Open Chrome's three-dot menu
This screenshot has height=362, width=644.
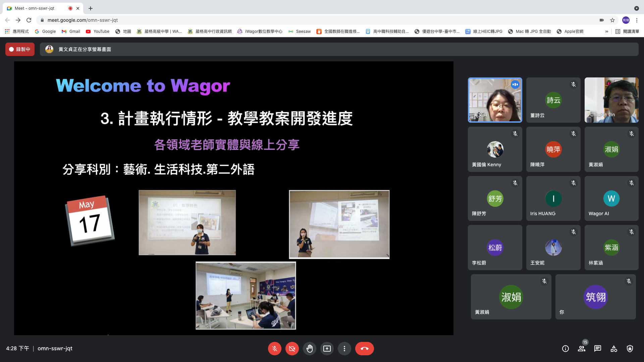click(637, 20)
